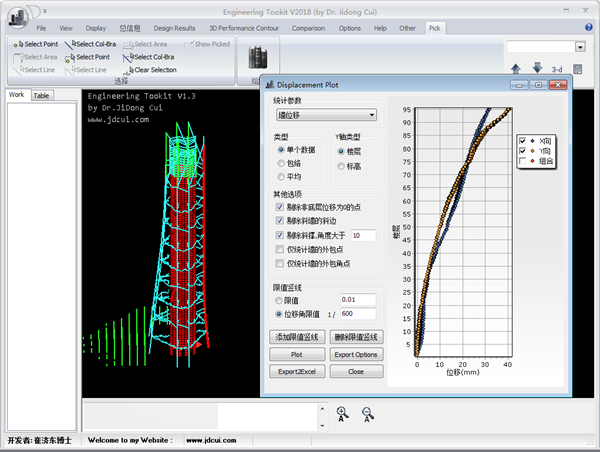The width and height of the screenshot is (600, 452).
Task: Click the first-row Select Point tool
Action: [x=36, y=44]
